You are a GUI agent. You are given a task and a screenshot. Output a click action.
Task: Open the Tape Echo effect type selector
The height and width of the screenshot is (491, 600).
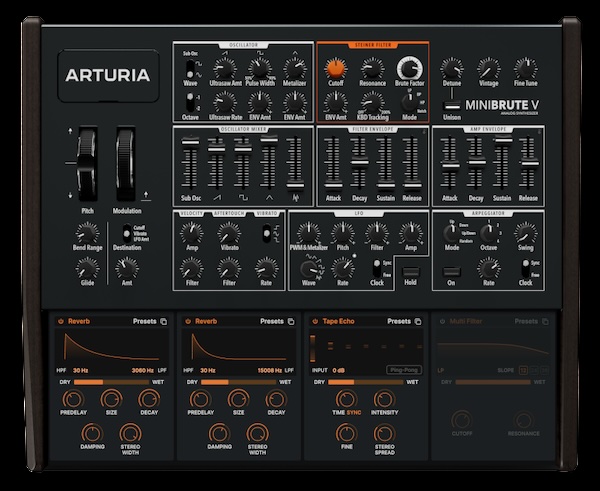click(338, 321)
